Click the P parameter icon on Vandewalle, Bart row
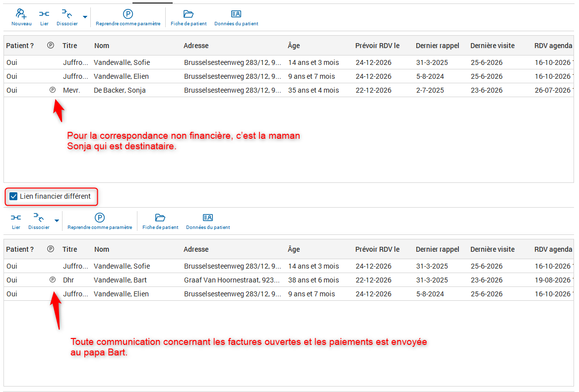Viewport: 579px width, 392px height. click(53, 280)
